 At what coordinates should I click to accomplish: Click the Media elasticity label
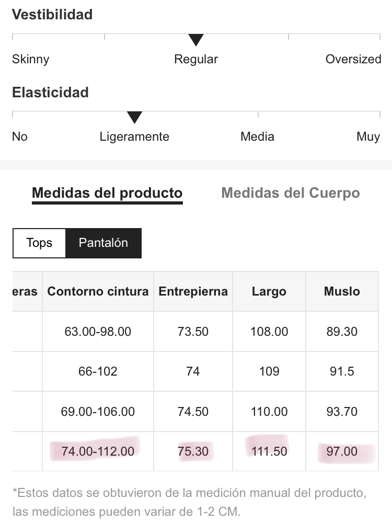click(257, 137)
